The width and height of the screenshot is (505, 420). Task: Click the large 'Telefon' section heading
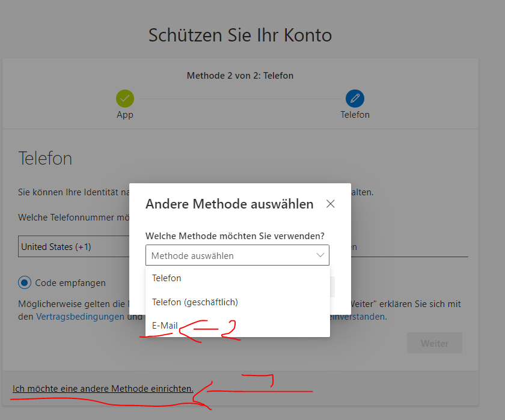[45, 159]
